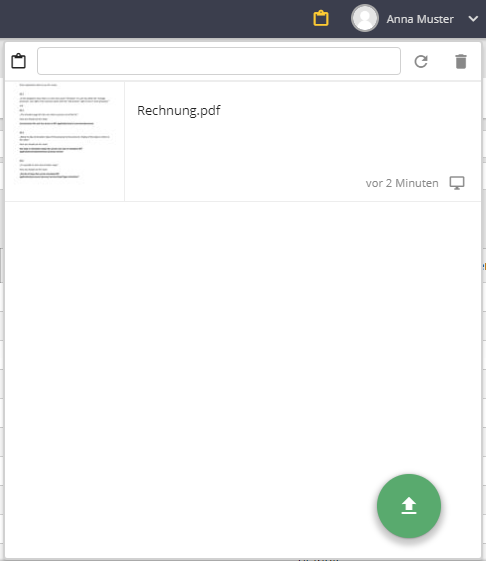Screen dimensions: 486x561
Task: Select the Rechnung.pdf file name
Action: tap(179, 111)
